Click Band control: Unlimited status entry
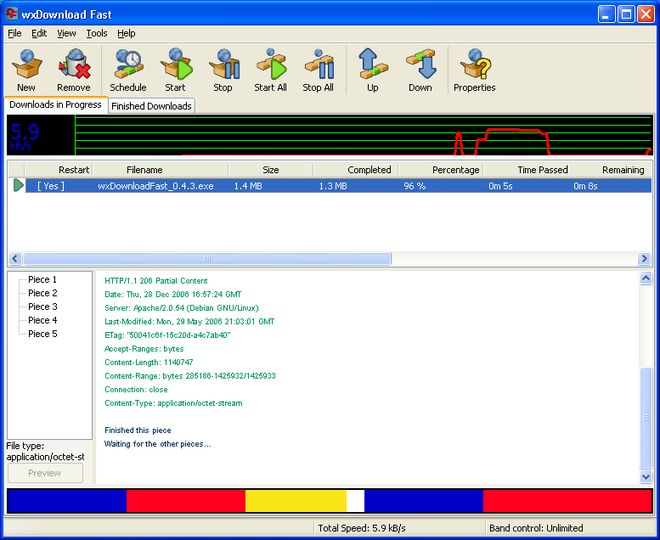 [536, 528]
